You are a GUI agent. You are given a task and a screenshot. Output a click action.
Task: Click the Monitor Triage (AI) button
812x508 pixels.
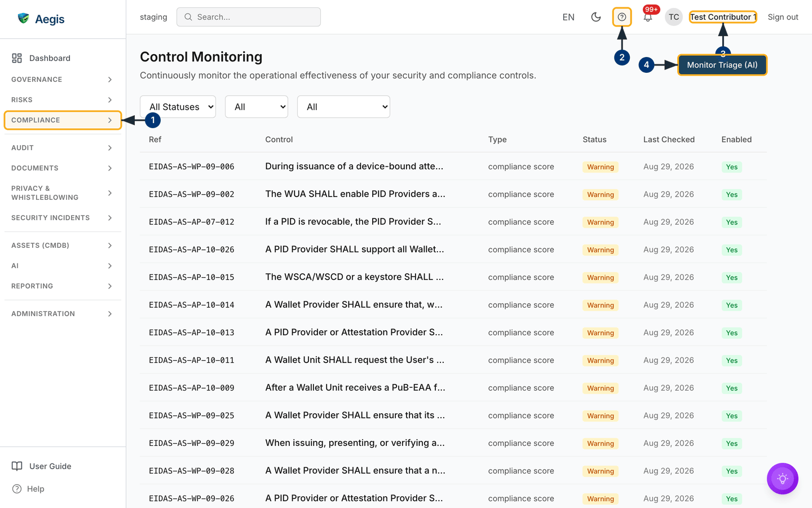(722, 65)
